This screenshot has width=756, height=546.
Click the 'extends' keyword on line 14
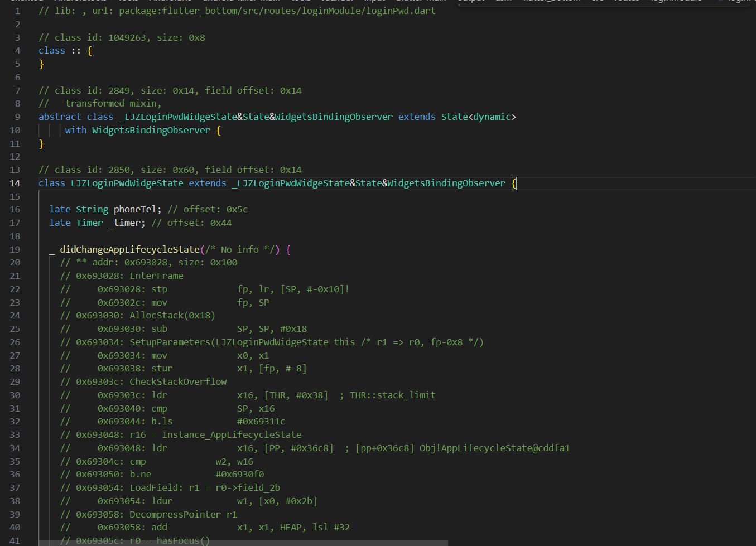(208, 183)
